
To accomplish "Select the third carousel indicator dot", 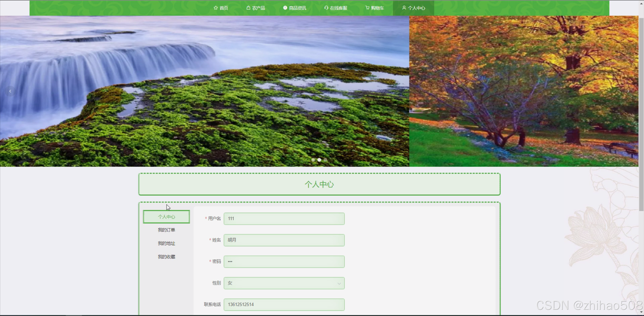I will pyautogui.click(x=325, y=160).
